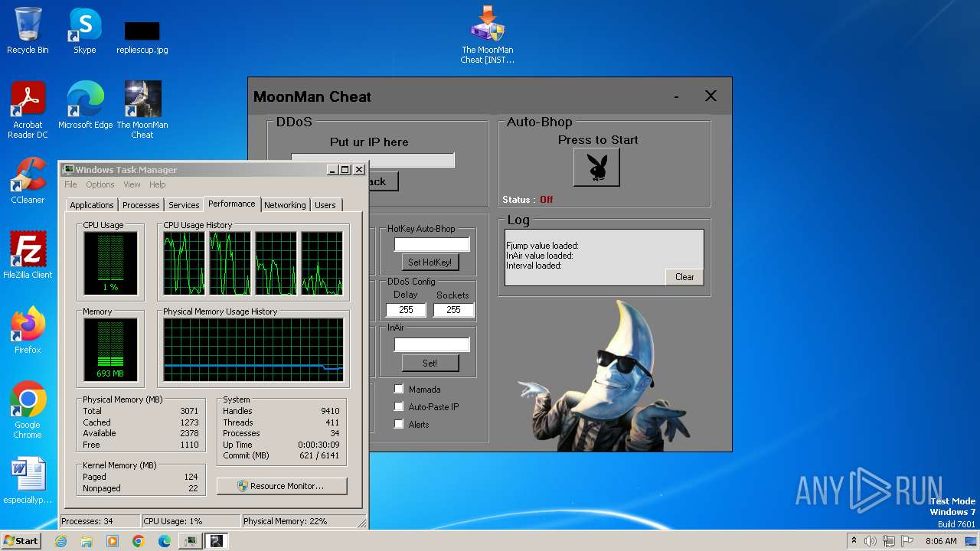Image resolution: width=980 pixels, height=551 pixels.
Task: Switch to the Services tab
Action: (x=184, y=205)
